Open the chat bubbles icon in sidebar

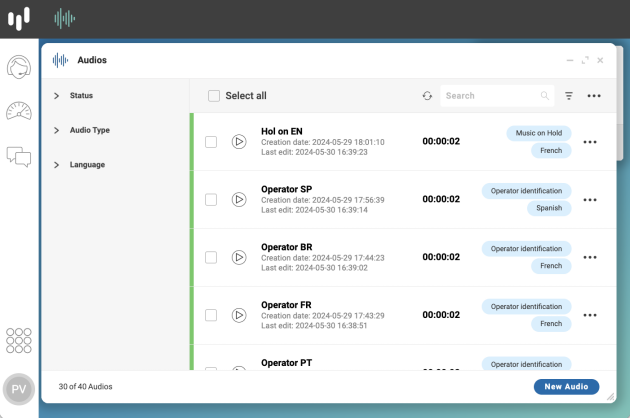click(x=19, y=157)
